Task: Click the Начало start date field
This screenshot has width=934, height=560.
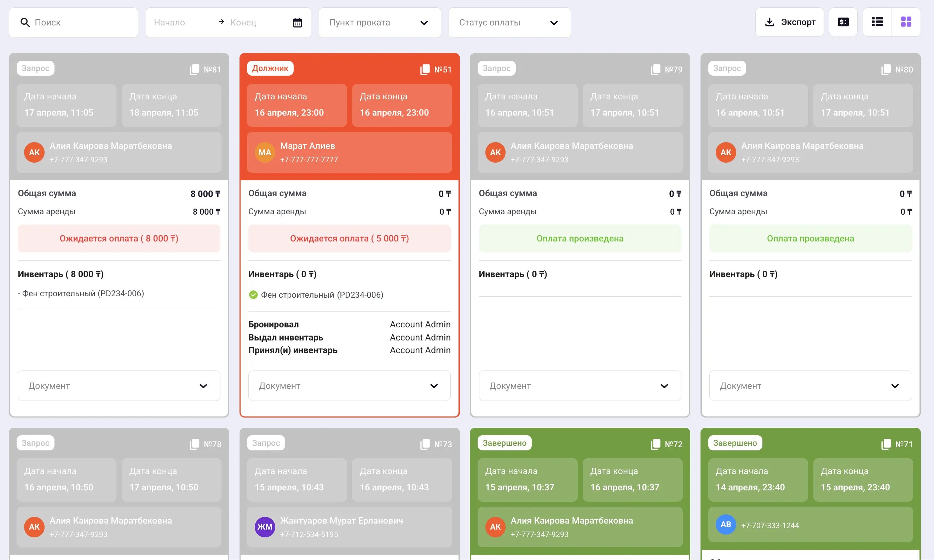Action: coord(182,23)
